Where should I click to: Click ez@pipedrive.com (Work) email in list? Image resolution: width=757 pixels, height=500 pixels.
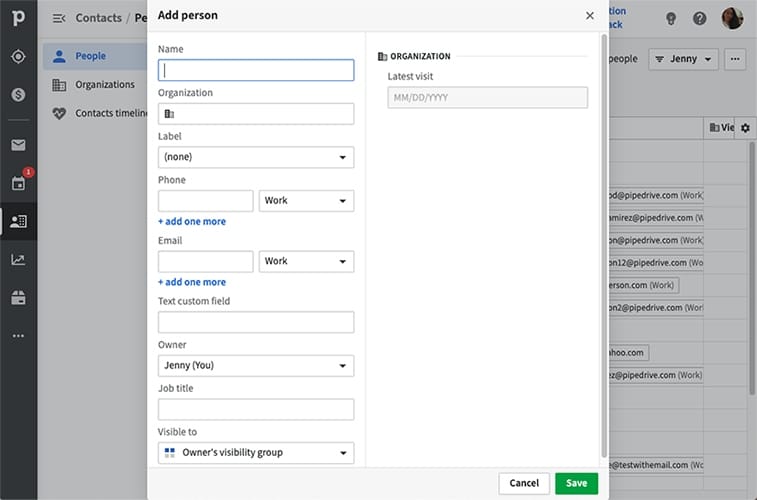656,375
